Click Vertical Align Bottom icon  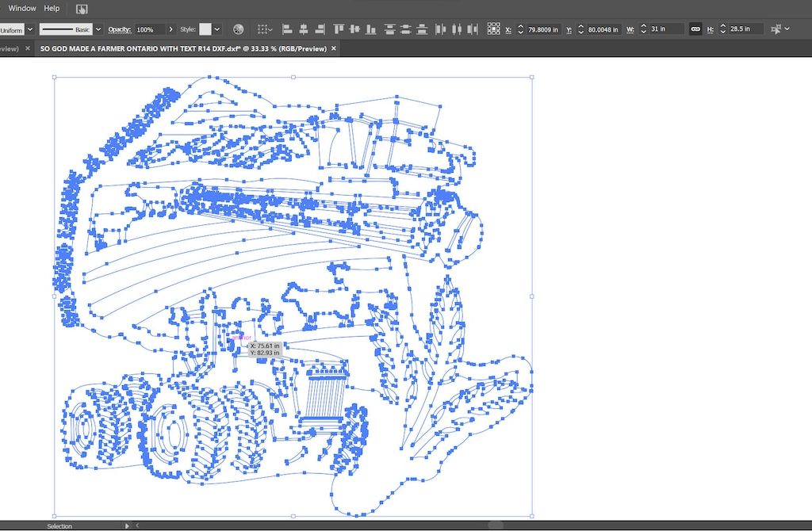(x=370, y=29)
